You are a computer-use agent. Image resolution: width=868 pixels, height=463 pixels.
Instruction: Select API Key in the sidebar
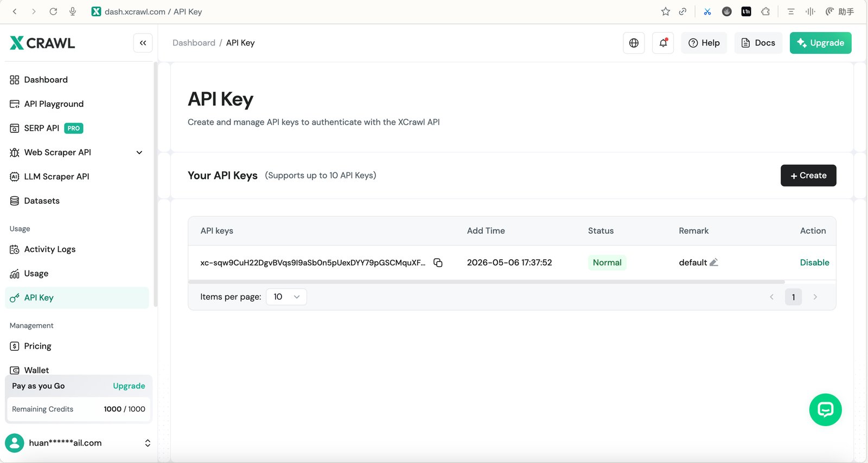(77, 298)
